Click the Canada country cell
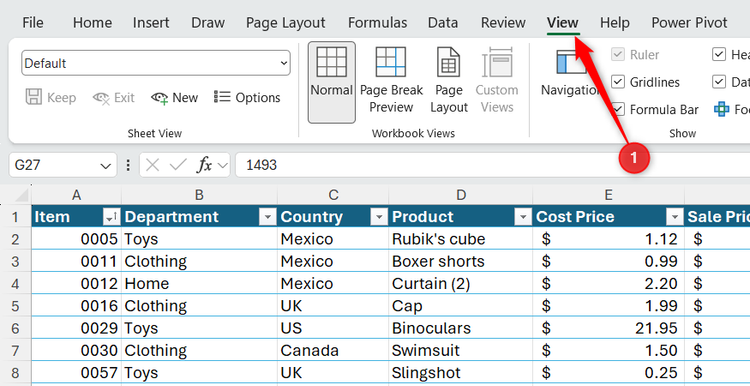Image resolution: width=750 pixels, height=386 pixels. pyautogui.click(x=333, y=350)
